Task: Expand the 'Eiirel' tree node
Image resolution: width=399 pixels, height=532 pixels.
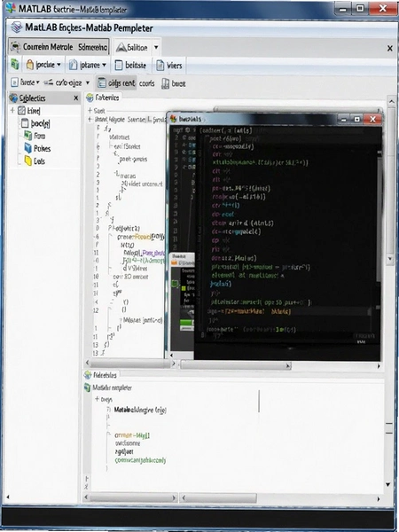Action: tap(12, 110)
